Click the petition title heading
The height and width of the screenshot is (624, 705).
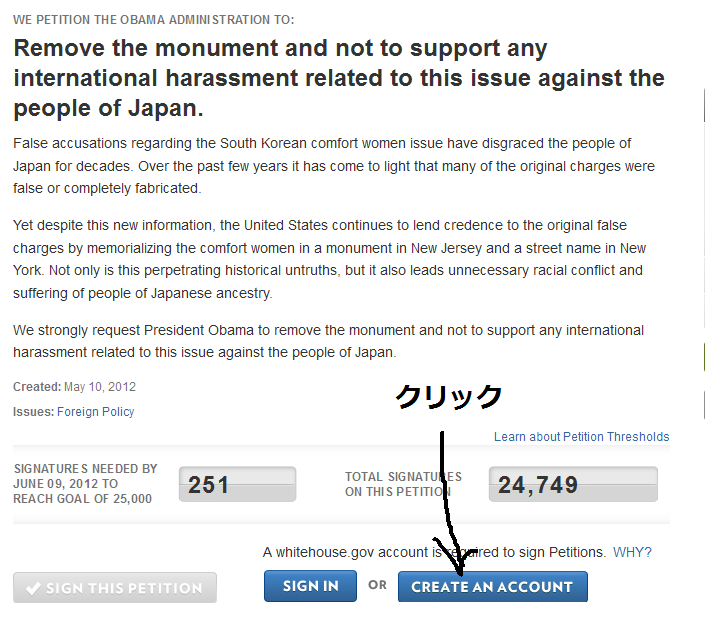pyautogui.click(x=339, y=78)
